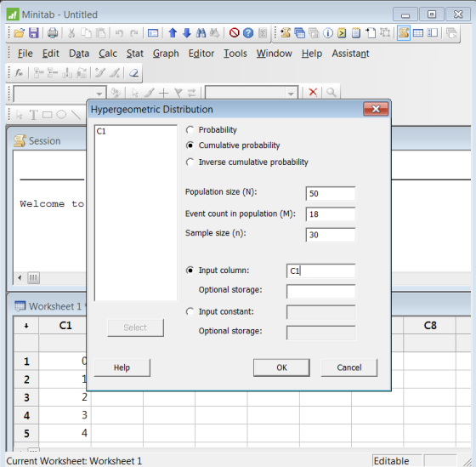Viewport: 476px width, 467px height.
Task: Click the highlighted Session Window toolbar icon
Action: click(x=404, y=33)
